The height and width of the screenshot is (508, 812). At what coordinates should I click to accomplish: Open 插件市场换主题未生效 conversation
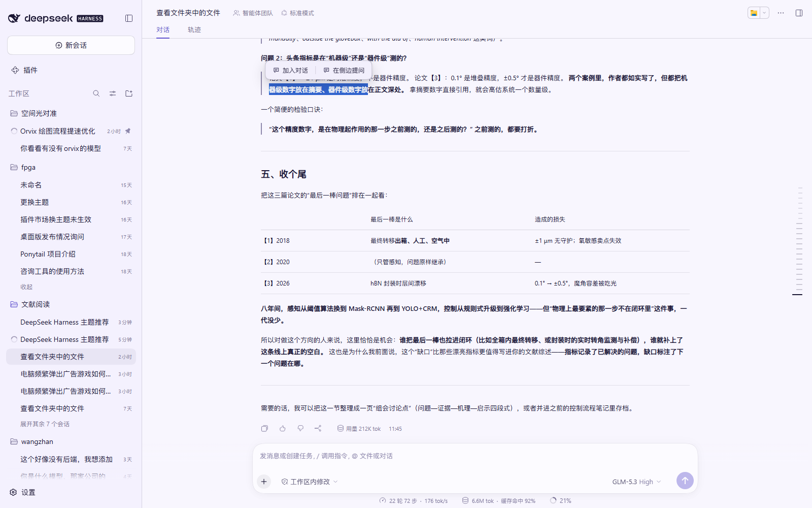tap(71, 219)
